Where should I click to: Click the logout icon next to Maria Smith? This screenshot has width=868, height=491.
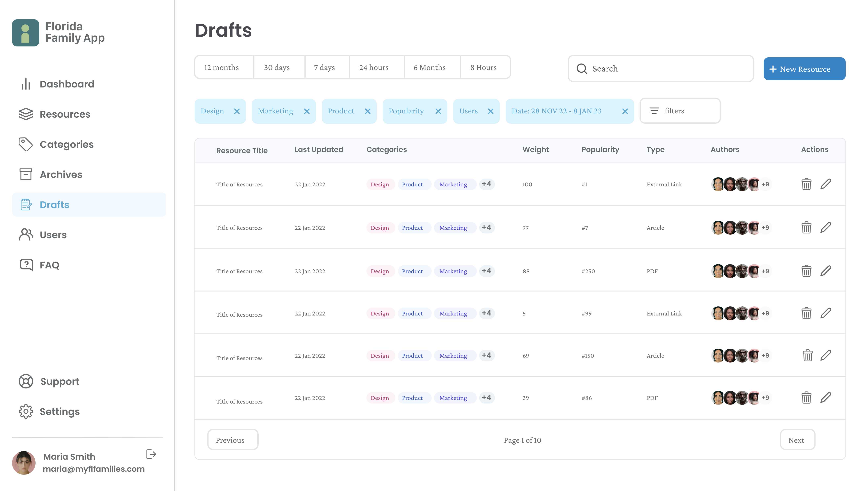(151, 454)
